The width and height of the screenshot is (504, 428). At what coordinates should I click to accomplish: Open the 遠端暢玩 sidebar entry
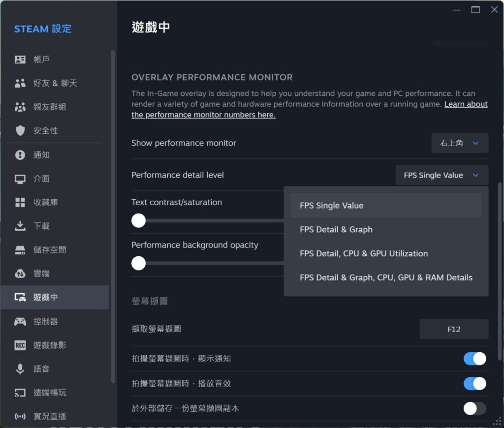(49, 393)
